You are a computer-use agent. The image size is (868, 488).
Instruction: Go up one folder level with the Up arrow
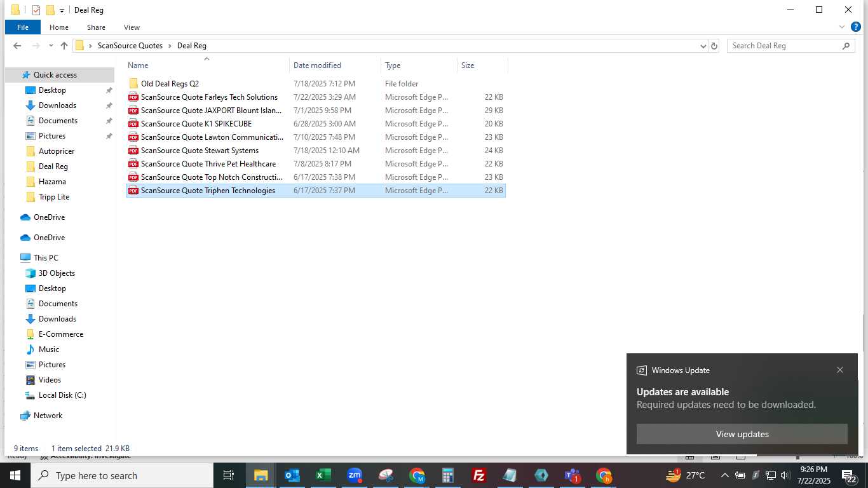click(x=64, y=46)
